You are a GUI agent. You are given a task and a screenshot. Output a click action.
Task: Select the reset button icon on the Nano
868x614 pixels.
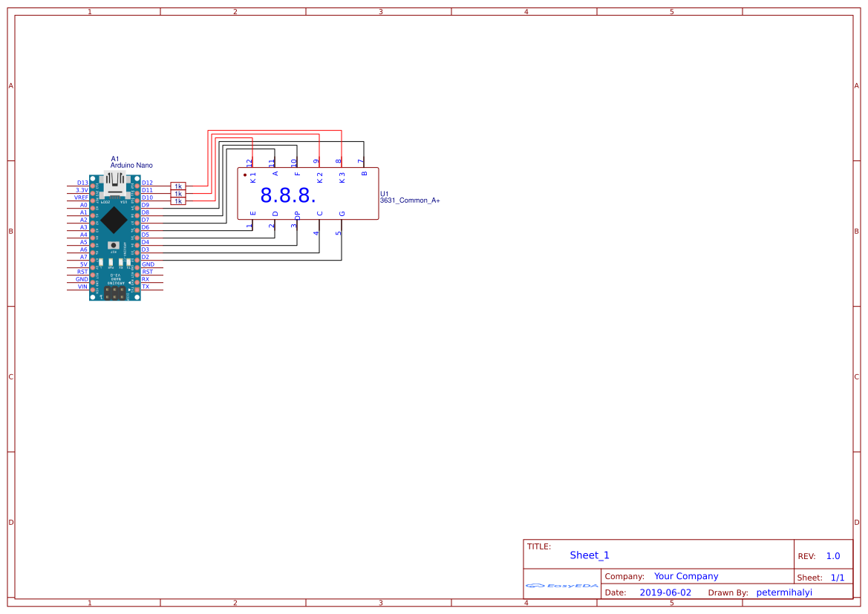tap(114, 245)
